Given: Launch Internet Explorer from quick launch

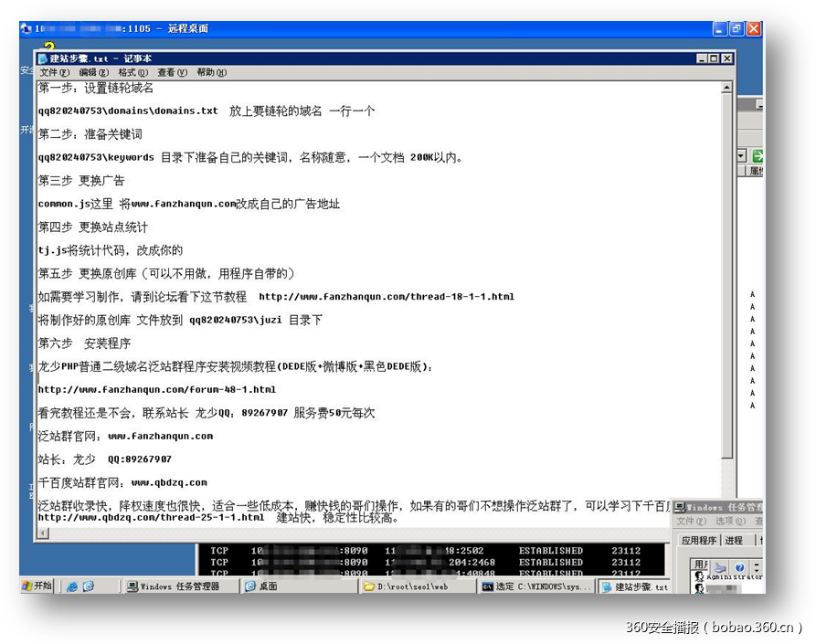Looking at the screenshot, I should tap(71, 586).
